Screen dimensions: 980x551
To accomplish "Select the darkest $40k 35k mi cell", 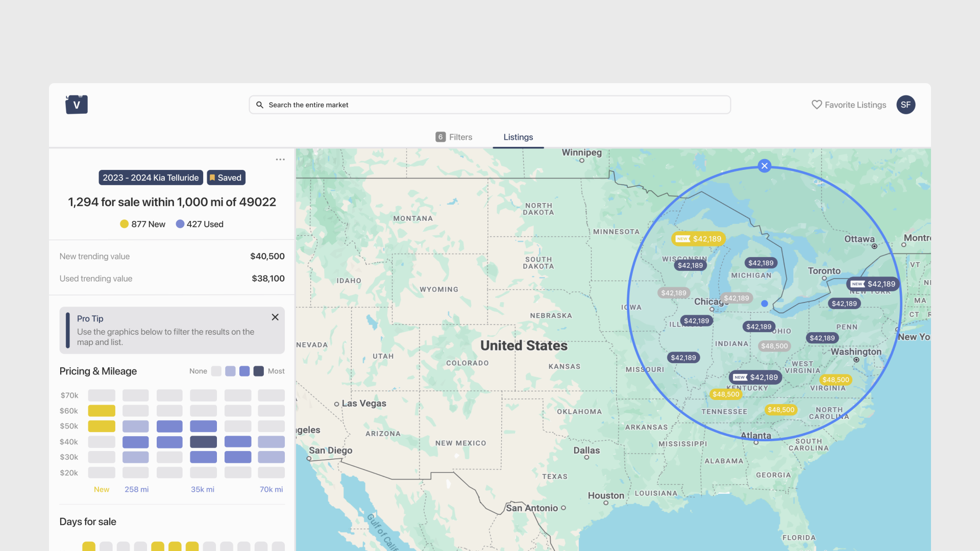I will pyautogui.click(x=203, y=442).
